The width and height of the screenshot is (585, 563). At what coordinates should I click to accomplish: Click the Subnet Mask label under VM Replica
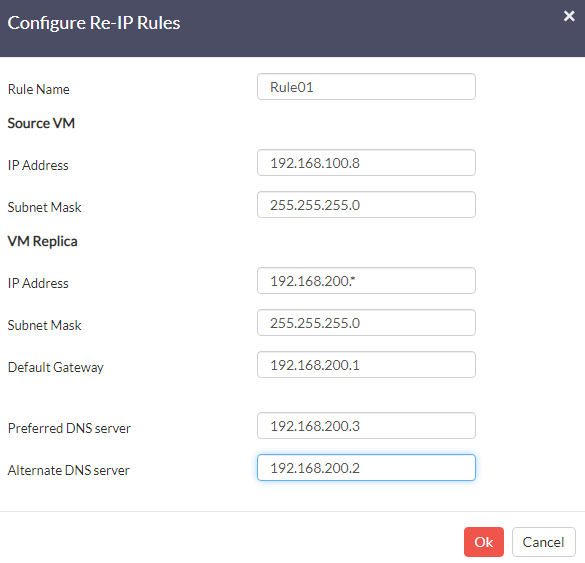tap(44, 325)
